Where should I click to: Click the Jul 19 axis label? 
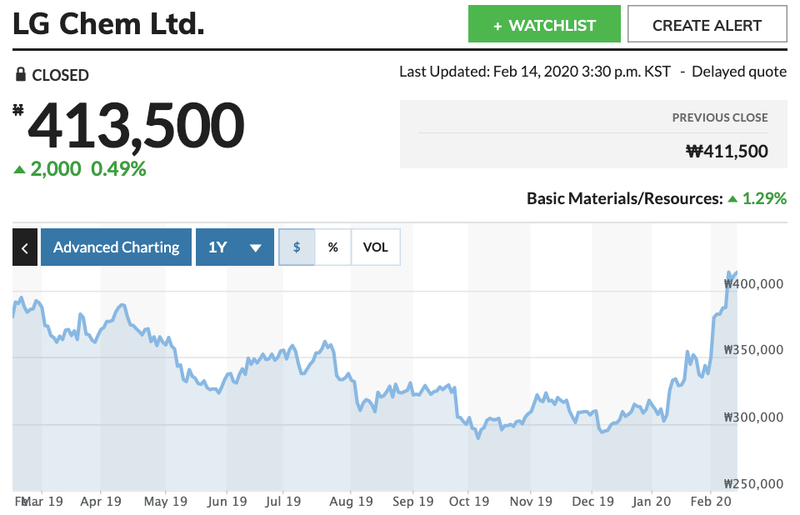(x=283, y=501)
